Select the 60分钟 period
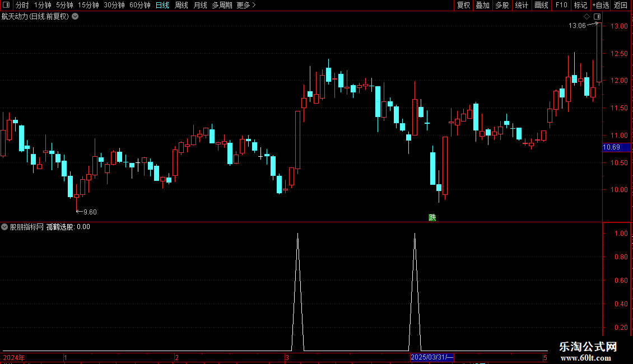The height and width of the screenshot is (364, 633). coord(140,5)
